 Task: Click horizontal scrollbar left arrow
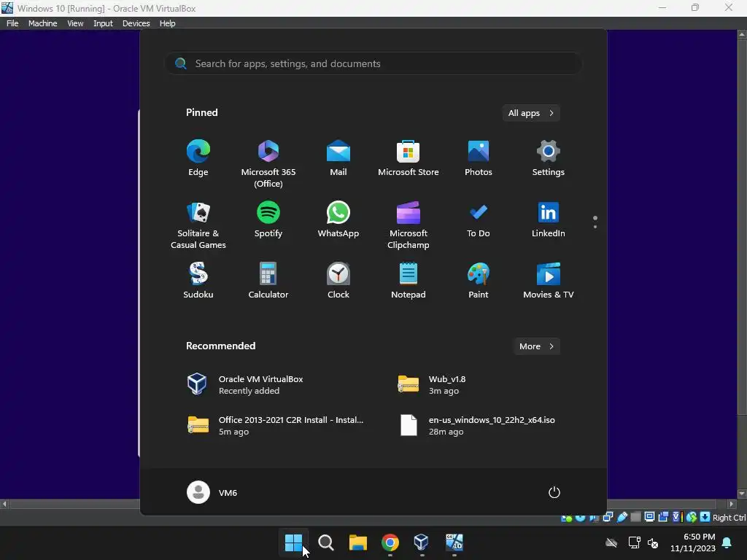(x=4, y=504)
